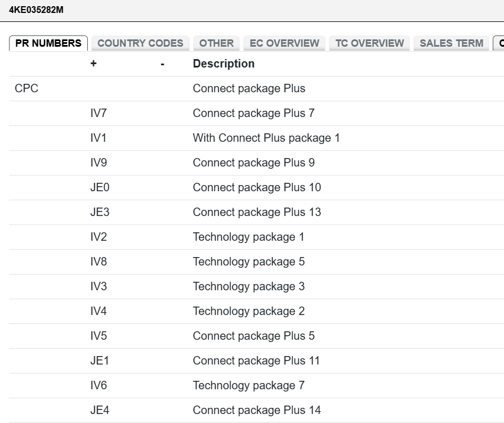
Task: Click 'With Connect Plus package 1' description
Action: click(x=266, y=138)
